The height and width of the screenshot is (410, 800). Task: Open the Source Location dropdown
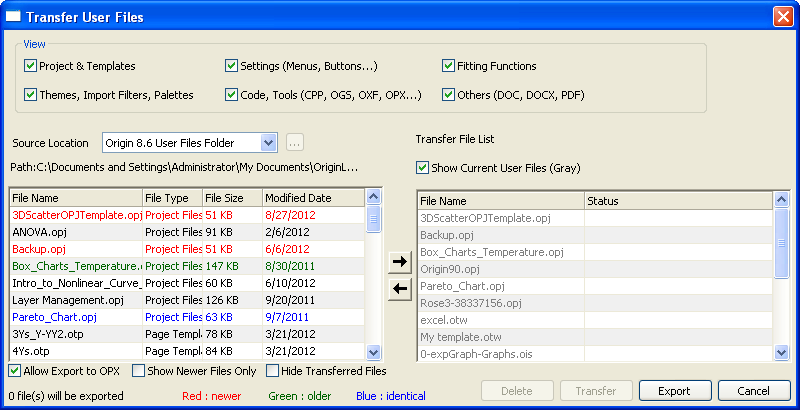267,143
